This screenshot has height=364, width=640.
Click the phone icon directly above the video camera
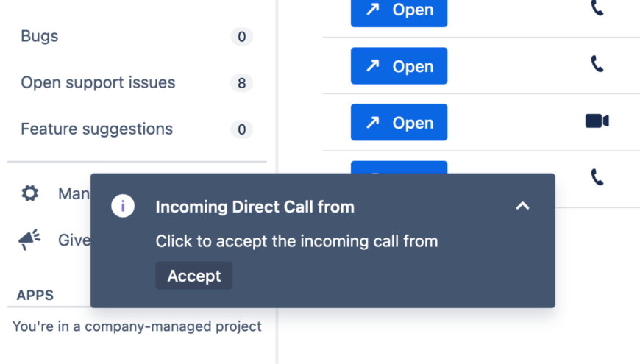[x=597, y=65]
